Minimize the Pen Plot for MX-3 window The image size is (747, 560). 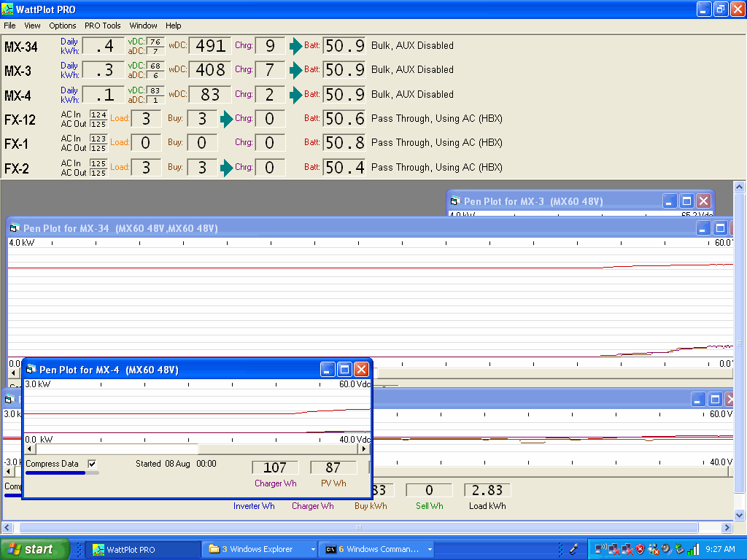pos(670,201)
